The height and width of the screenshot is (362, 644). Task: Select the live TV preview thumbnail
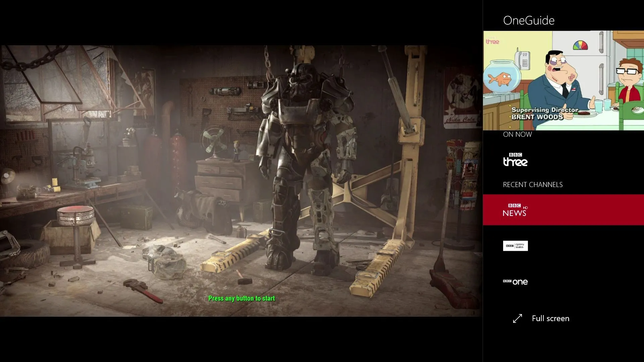pyautogui.click(x=563, y=80)
